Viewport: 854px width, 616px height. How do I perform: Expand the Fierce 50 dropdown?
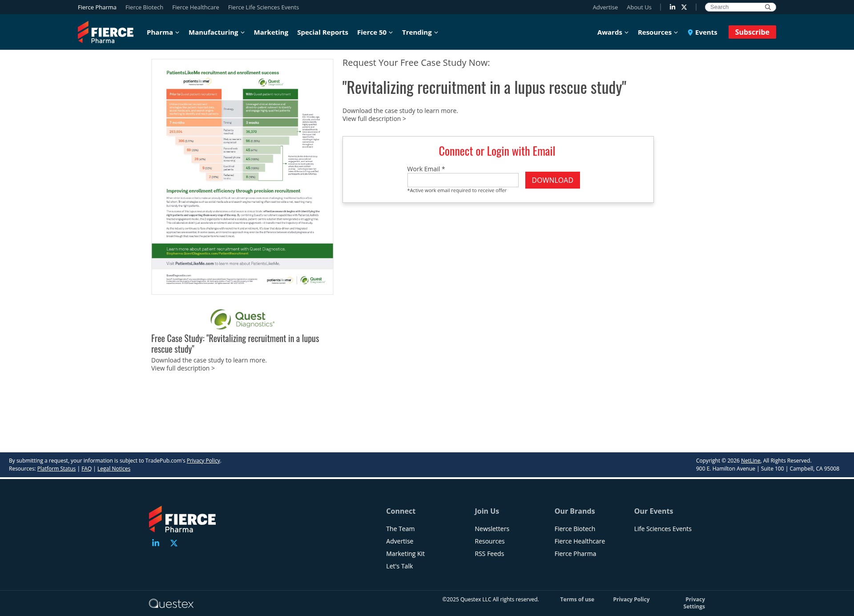point(375,32)
